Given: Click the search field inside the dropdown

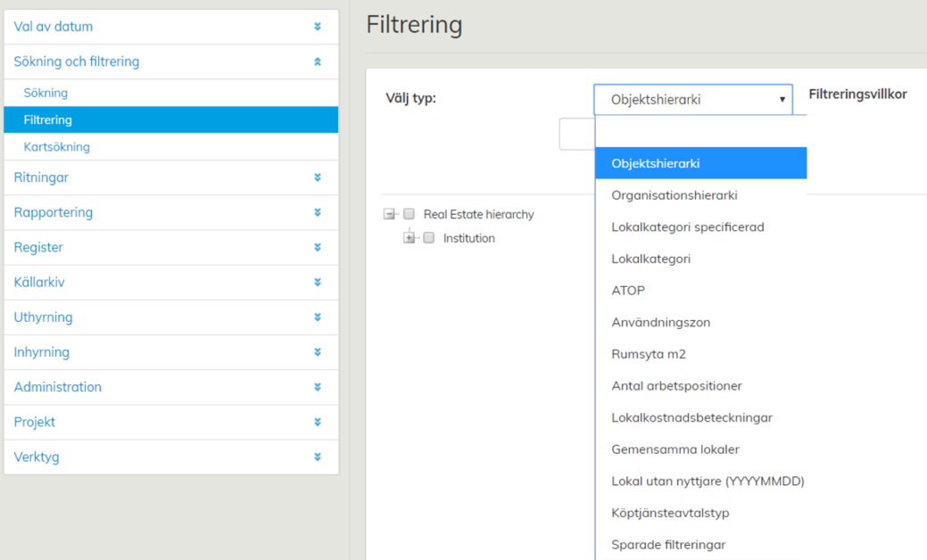Looking at the screenshot, I should coord(700,132).
